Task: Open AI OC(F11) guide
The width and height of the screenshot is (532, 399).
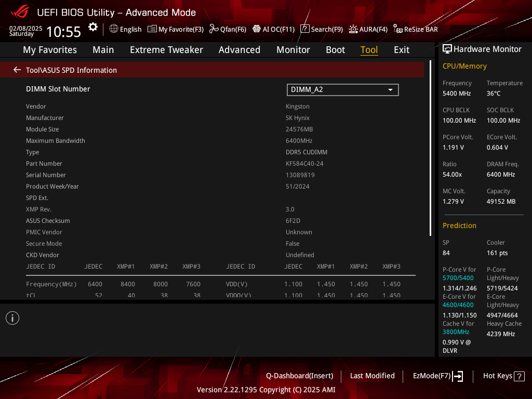Action: 273,29
